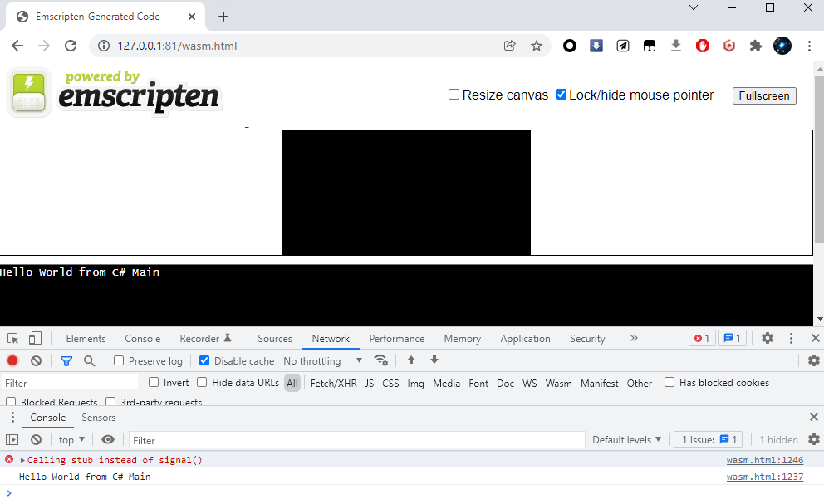
Task: Switch to the Elements tab
Action: tap(86, 339)
